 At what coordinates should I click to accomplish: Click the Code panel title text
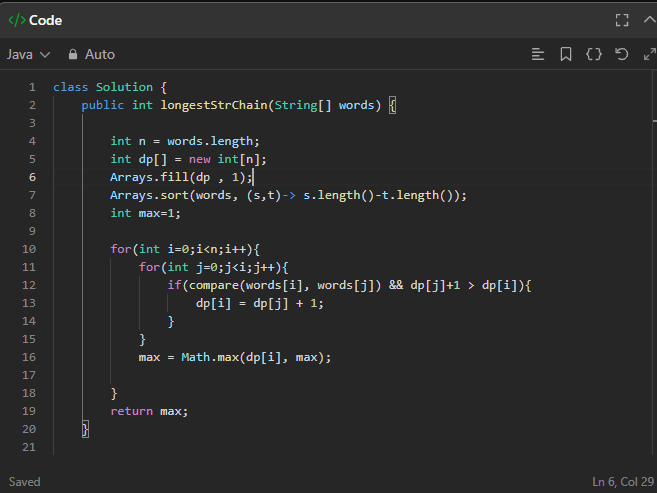[x=46, y=20]
